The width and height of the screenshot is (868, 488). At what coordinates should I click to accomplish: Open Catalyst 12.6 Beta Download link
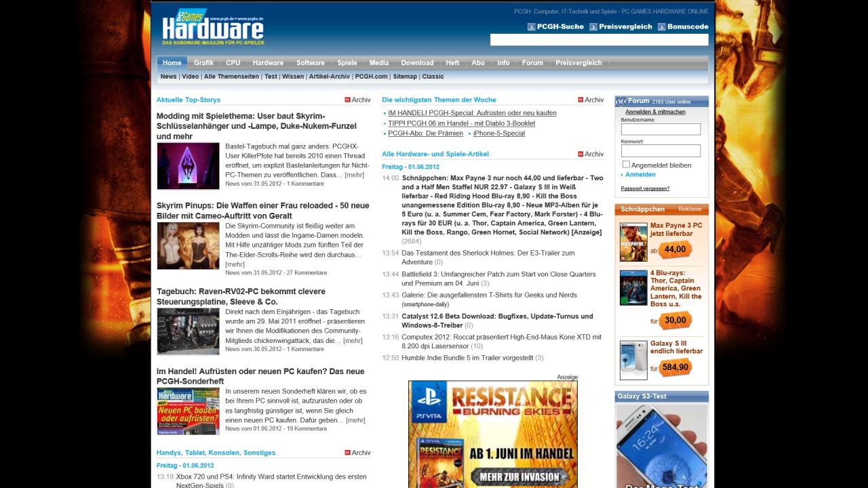(x=497, y=321)
